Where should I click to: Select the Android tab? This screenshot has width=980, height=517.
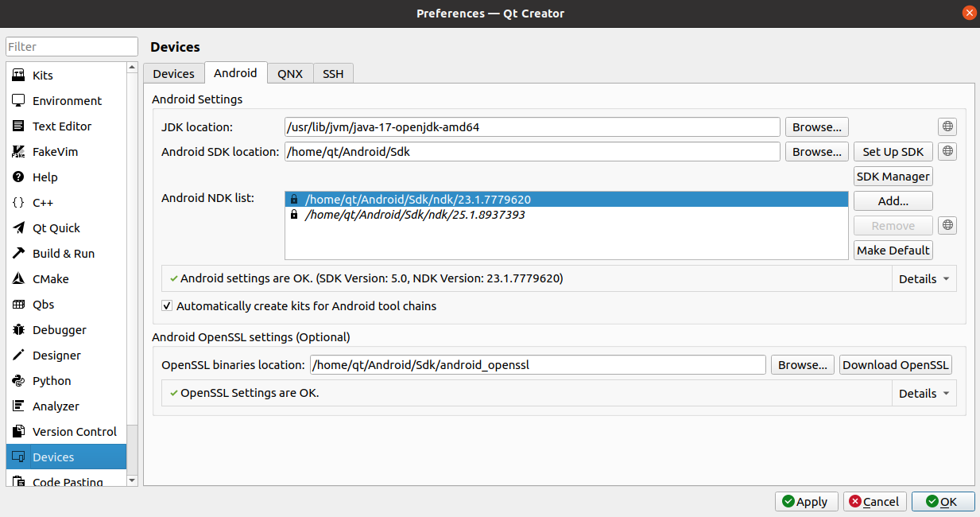[x=235, y=72]
